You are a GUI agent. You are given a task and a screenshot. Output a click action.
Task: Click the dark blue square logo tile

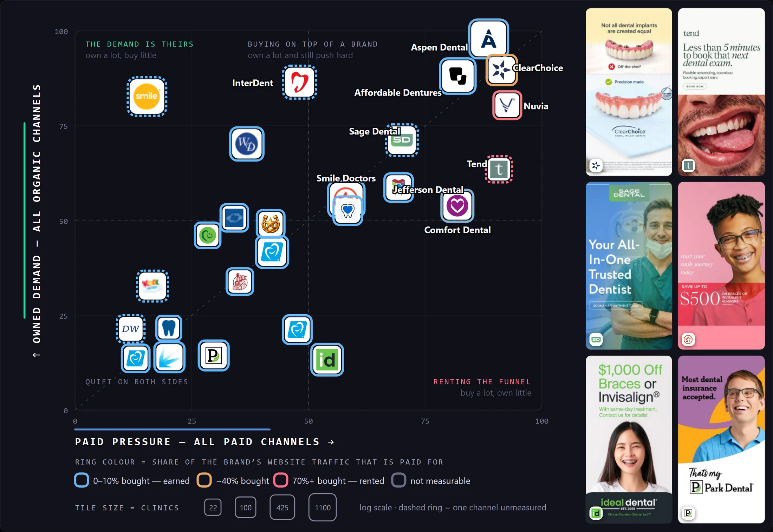pyautogui.click(x=234, y=218)
